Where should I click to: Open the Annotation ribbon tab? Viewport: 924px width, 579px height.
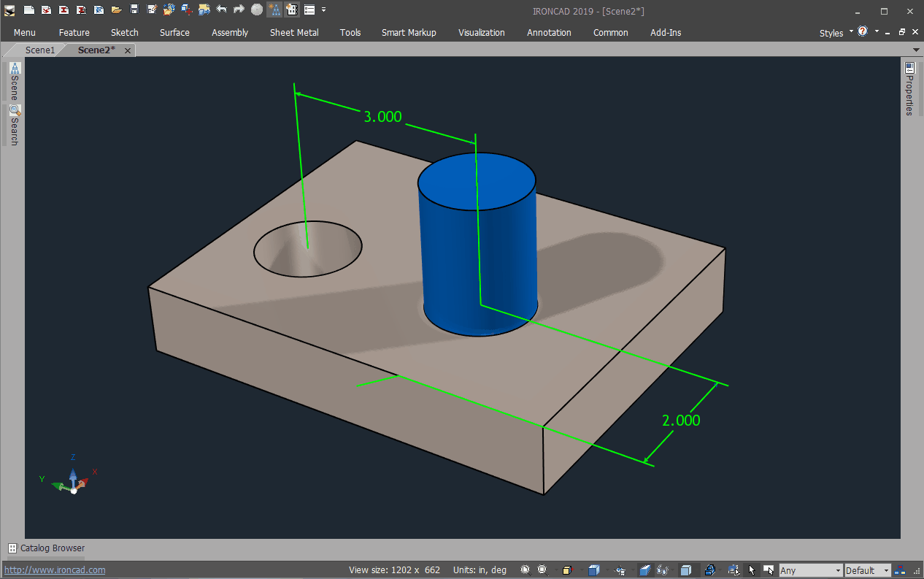click(549, 33)
